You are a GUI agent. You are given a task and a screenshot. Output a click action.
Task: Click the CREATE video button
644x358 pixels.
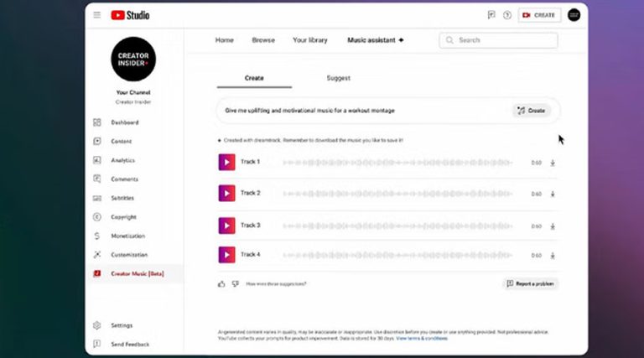[539, 15]
